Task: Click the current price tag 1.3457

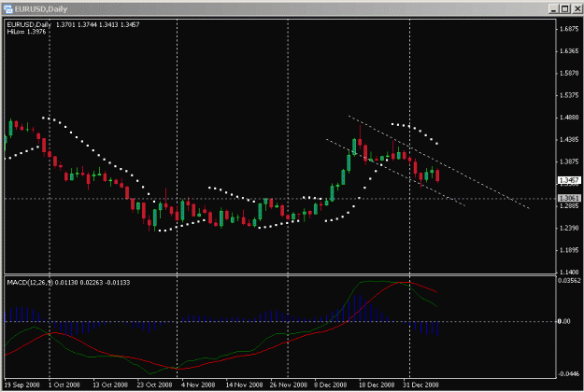Action: coord(569,180)
